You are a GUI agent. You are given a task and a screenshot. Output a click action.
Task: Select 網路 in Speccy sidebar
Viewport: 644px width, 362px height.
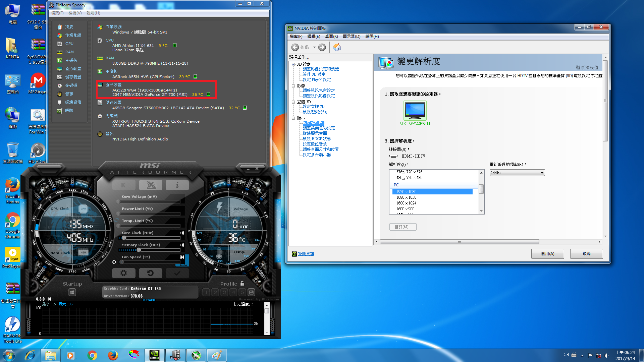(69, 111)
